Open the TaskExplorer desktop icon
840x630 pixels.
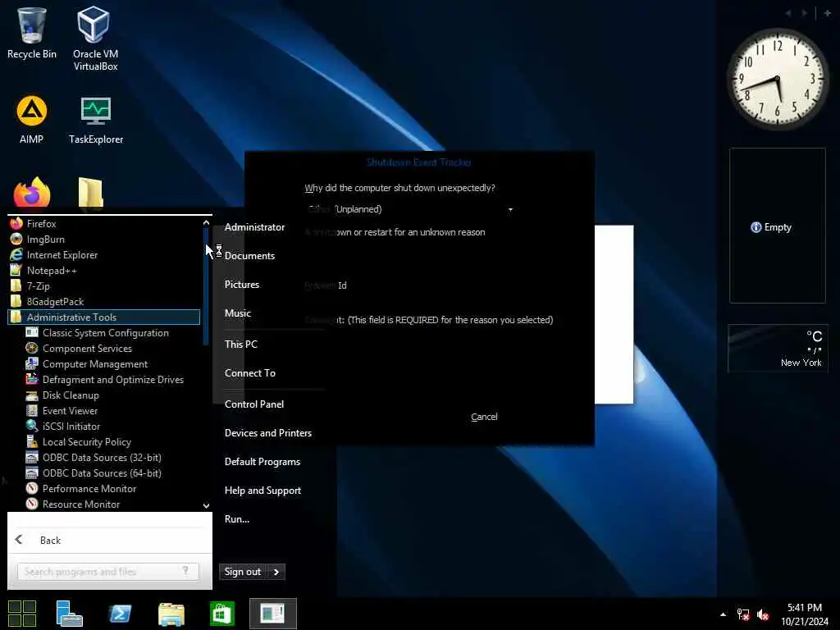click(x=96, y=120)
